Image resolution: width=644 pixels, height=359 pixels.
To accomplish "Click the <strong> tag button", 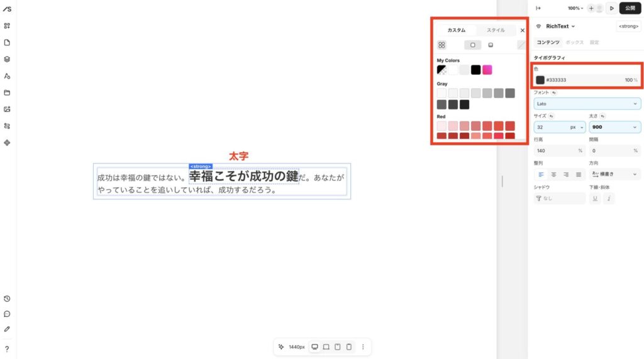I will [x=628, y=26].
